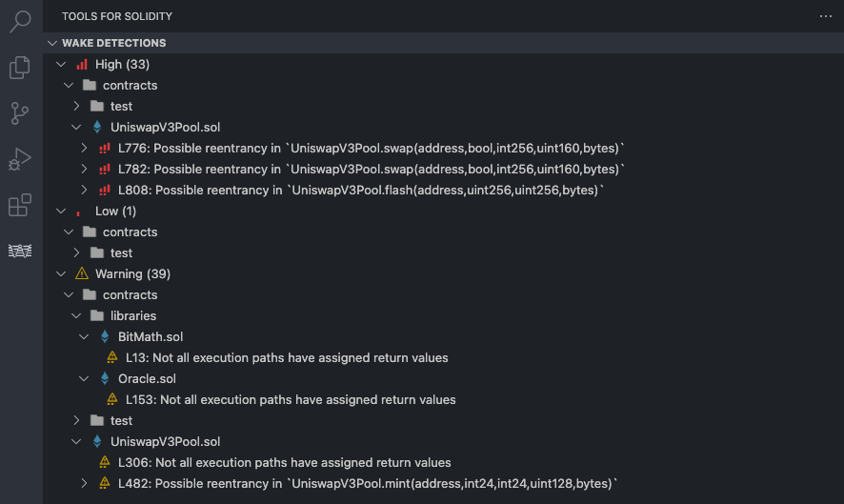Expand the L776 swap reentrancy detection
Screen dimensions: 844x504
(84, 148)
